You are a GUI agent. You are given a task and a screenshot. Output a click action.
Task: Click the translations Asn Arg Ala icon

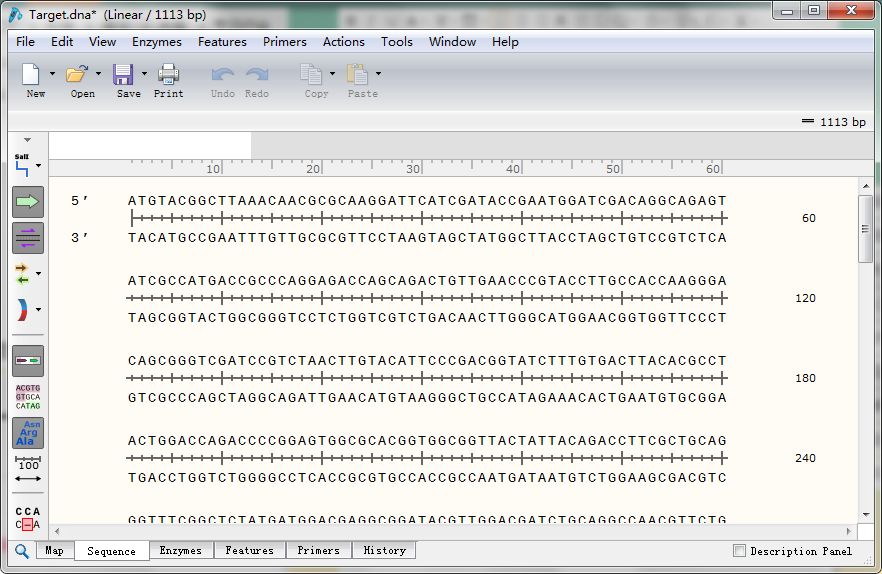28,433
